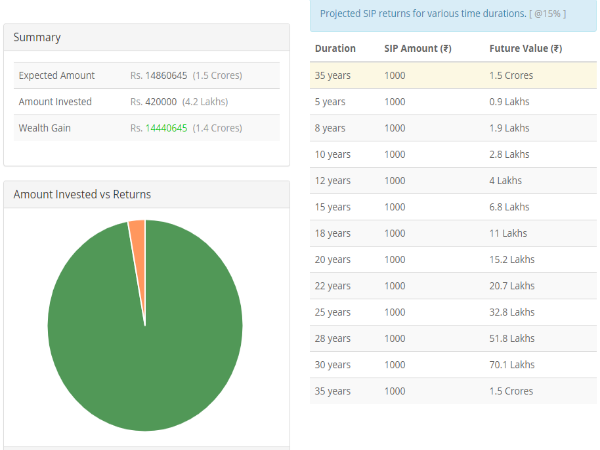Select the Duration column header

coord(335,48)
